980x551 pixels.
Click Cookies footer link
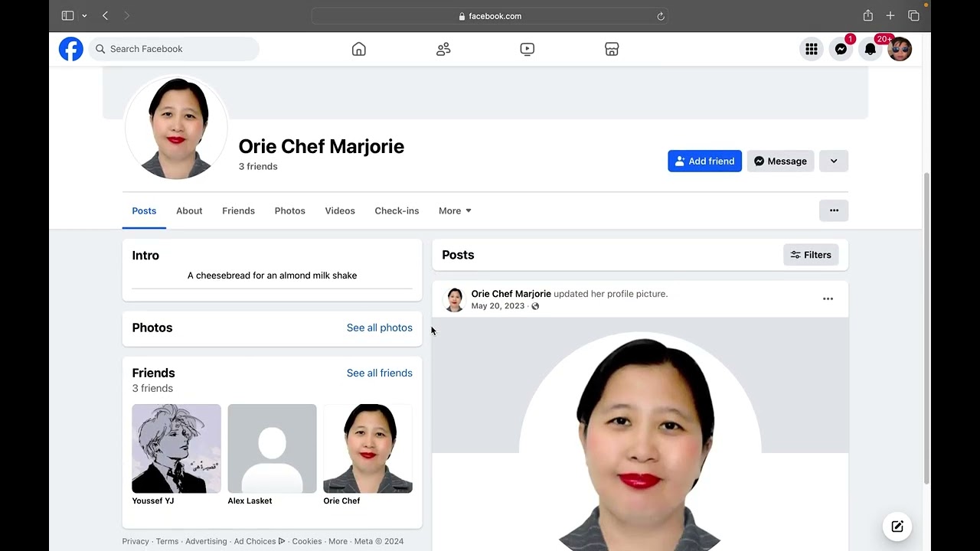pyautogui.click(x=307, y=541)
